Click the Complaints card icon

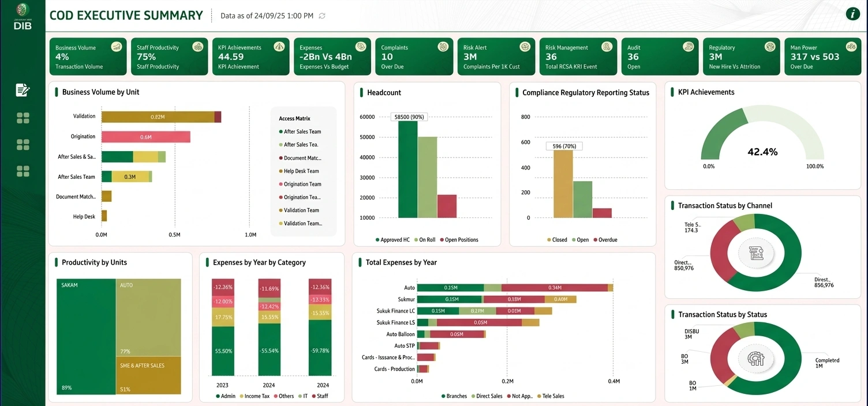(x=443, y=47)
